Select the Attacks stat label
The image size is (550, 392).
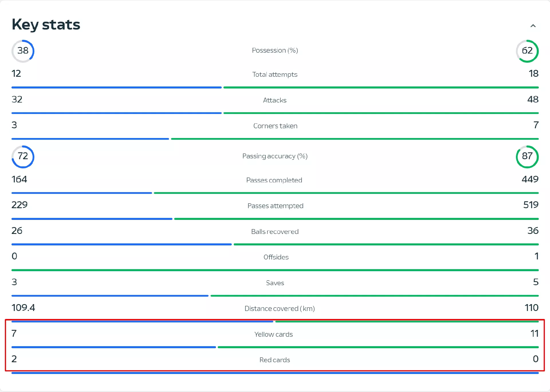(x=275, y=100)
